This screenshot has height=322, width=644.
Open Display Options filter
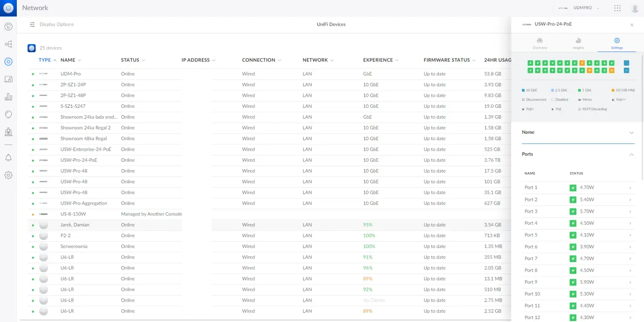coord(52,24)
